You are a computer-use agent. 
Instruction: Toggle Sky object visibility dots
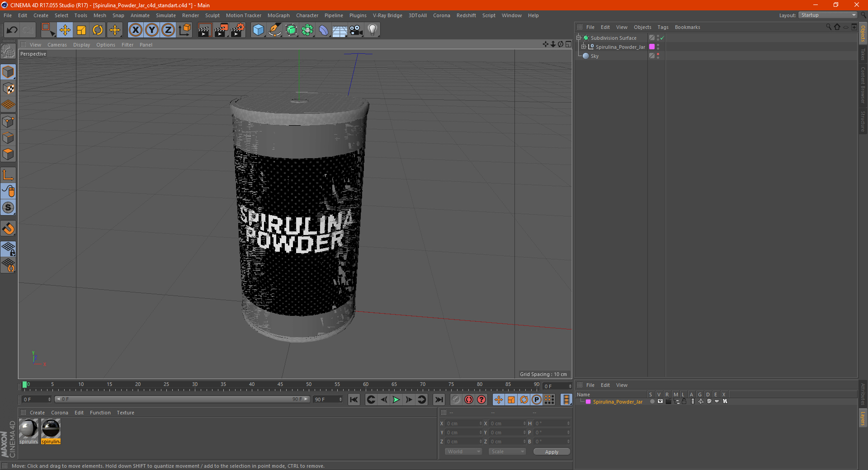(x=658, y=56)
